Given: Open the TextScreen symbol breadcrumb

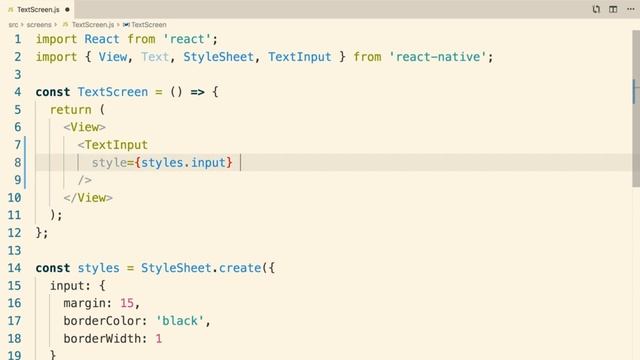Looking at the screenshot, I should 145,25.
